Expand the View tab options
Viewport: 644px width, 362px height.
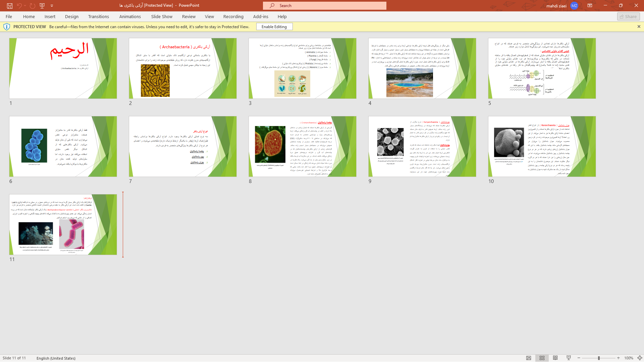(x=209, y=16)
